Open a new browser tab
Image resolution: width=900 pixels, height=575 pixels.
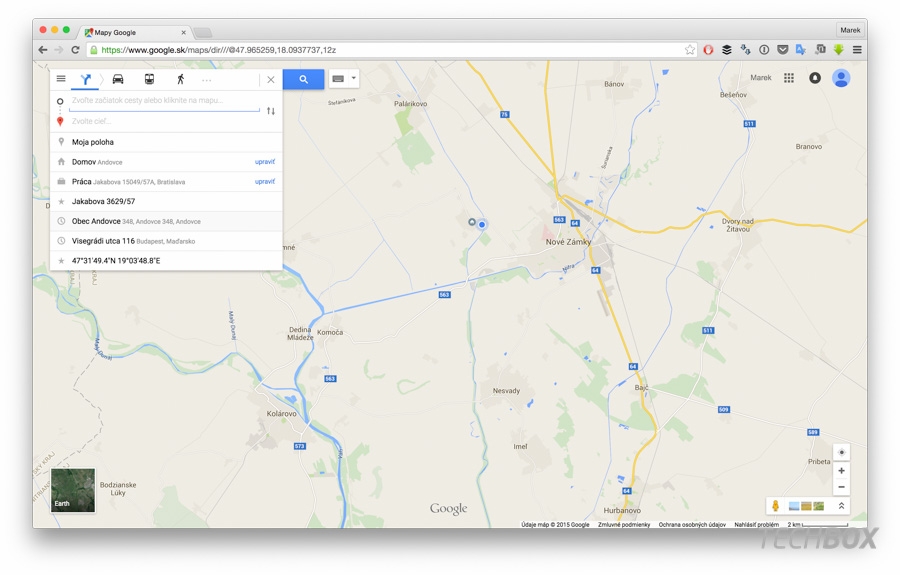203,32
